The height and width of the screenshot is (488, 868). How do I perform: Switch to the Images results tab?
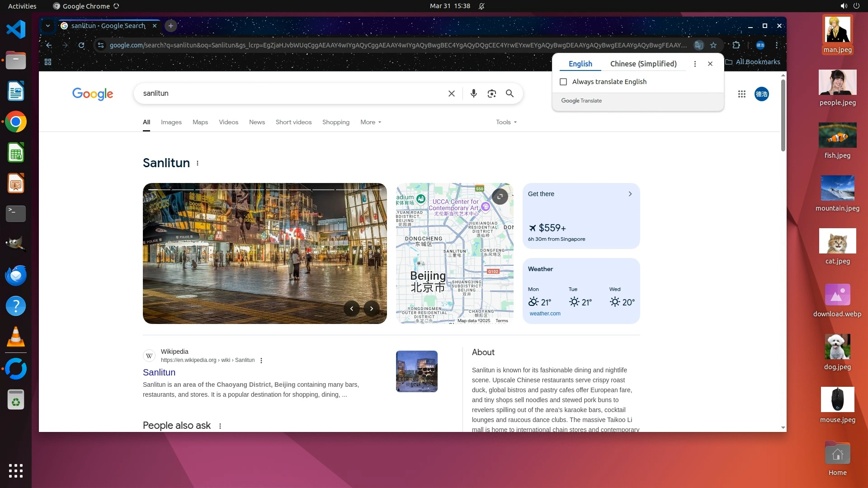click(x=171, y=122)
